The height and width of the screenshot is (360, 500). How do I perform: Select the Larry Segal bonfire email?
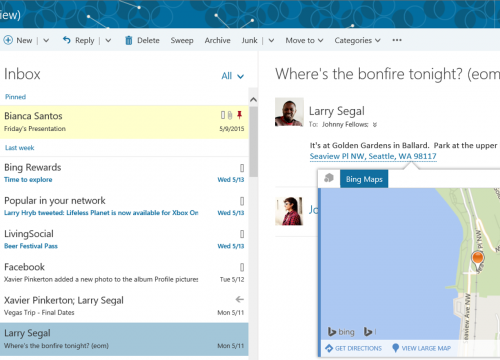pos(124,339)
